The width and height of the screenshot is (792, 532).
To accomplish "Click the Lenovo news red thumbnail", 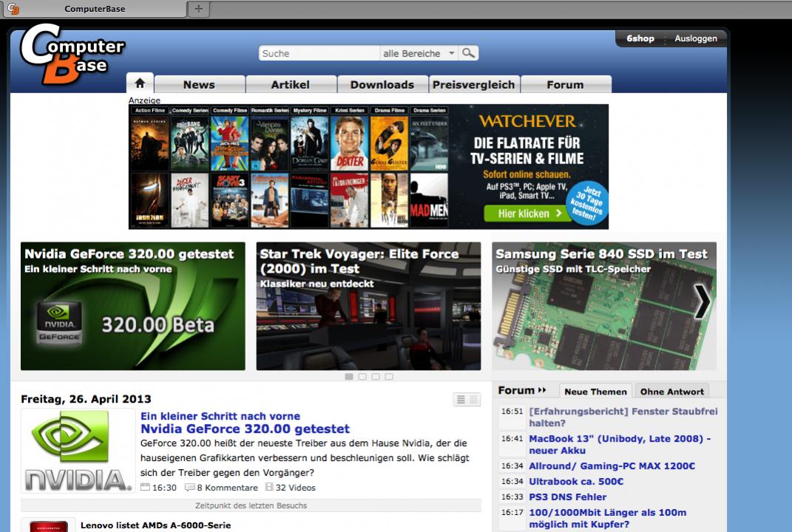I will [49, 525].
